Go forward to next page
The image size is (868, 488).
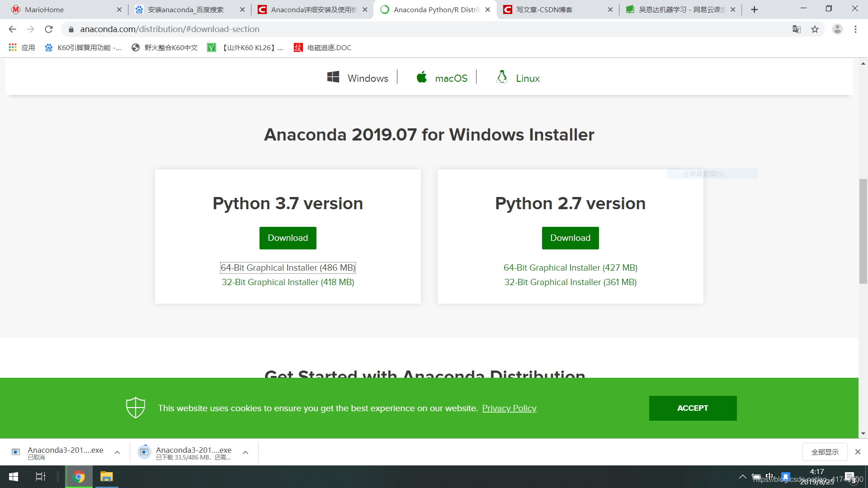coord(30,29)
